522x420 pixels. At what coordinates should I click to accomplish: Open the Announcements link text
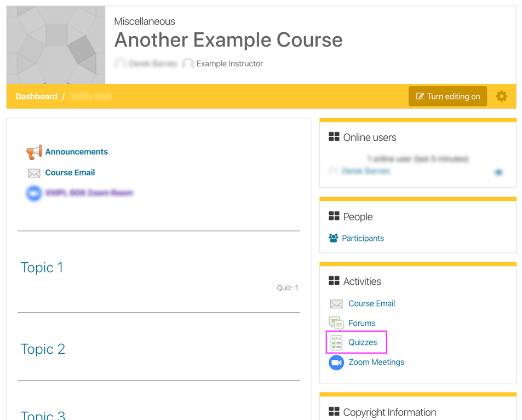77,151
